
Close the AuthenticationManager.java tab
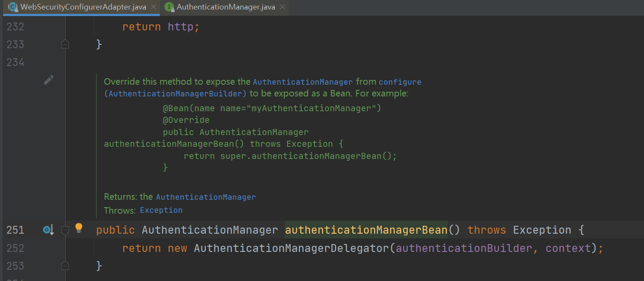[282, 7]
